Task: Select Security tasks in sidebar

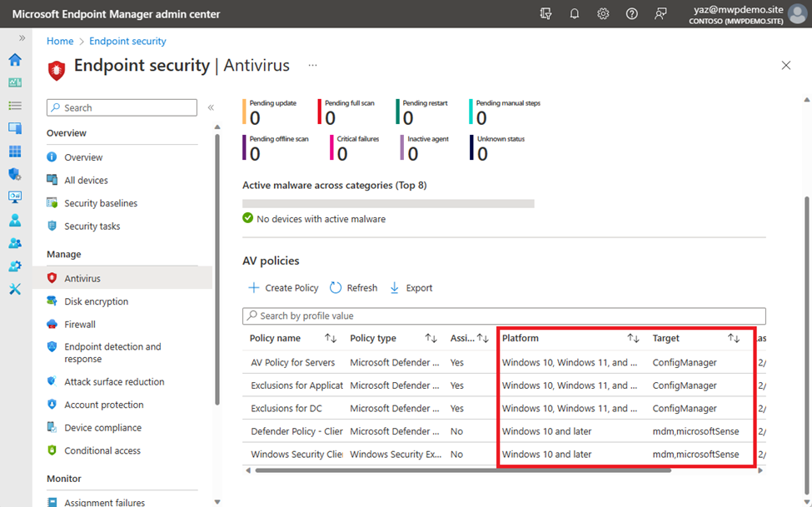Action: coord(92,226)
